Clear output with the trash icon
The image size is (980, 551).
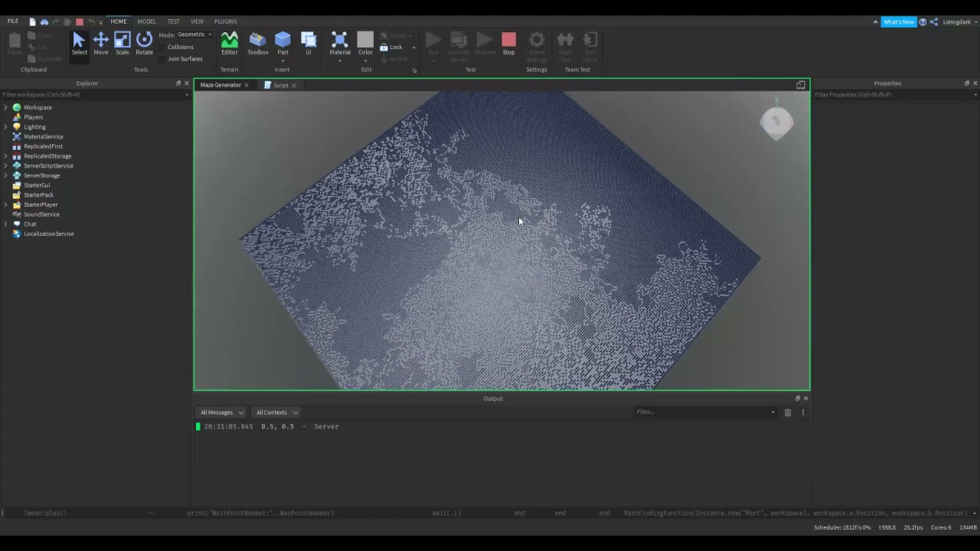coord(787,412)
